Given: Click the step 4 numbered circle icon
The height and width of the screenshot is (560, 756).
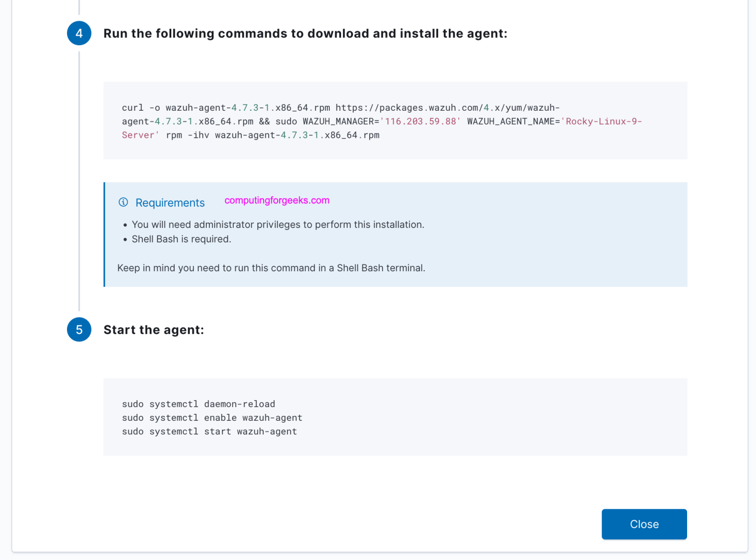Looking at the screenshot, I should point(79,33).
